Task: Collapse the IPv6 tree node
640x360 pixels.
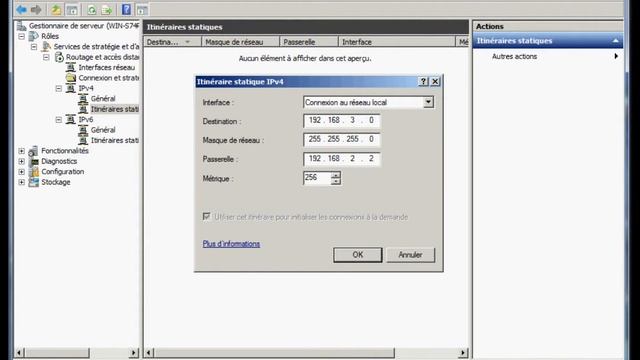Action: 59,120
